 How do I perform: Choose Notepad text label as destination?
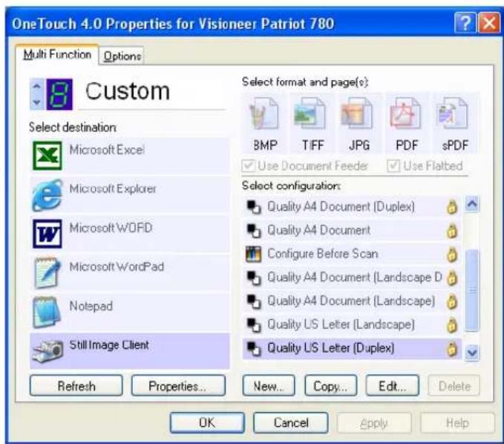91,306
